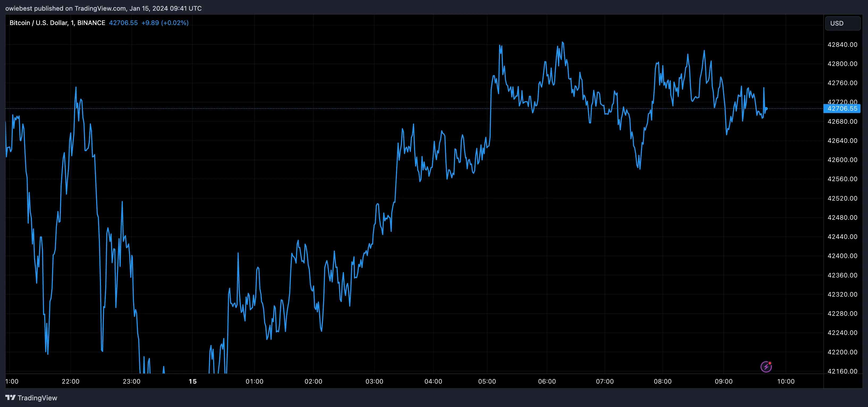The height and width of the screenshot is (407, 868).
Task: Click the +0.02% change value in the legend
Action: (175, 23)
